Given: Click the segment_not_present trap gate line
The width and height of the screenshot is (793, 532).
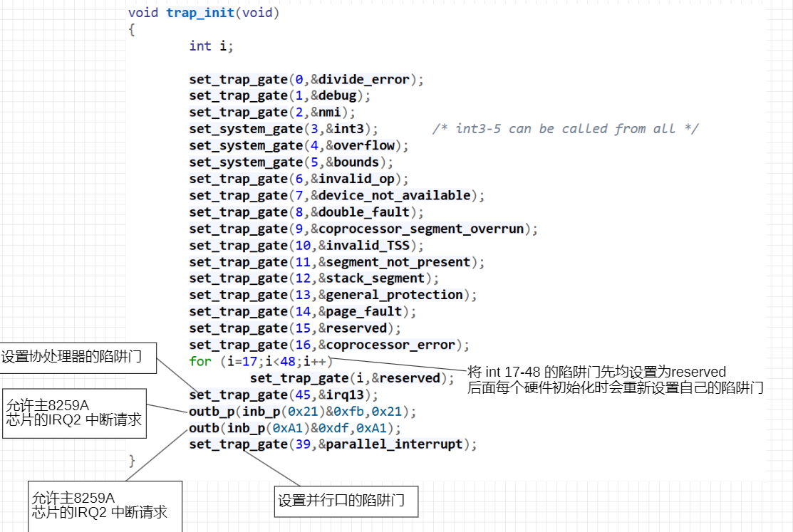Looking at the screenshot, I should pos(336,263).
